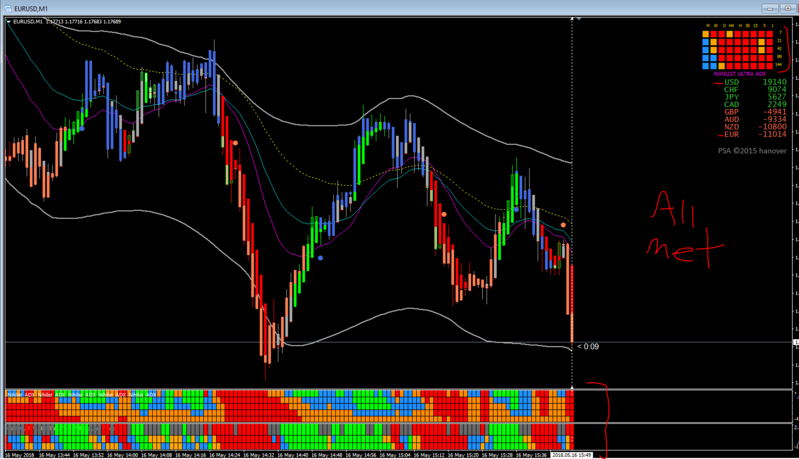Click the grey chart shift triangle marker
The height and width of the screenshot is (459, 799).
tap(579, 18)
